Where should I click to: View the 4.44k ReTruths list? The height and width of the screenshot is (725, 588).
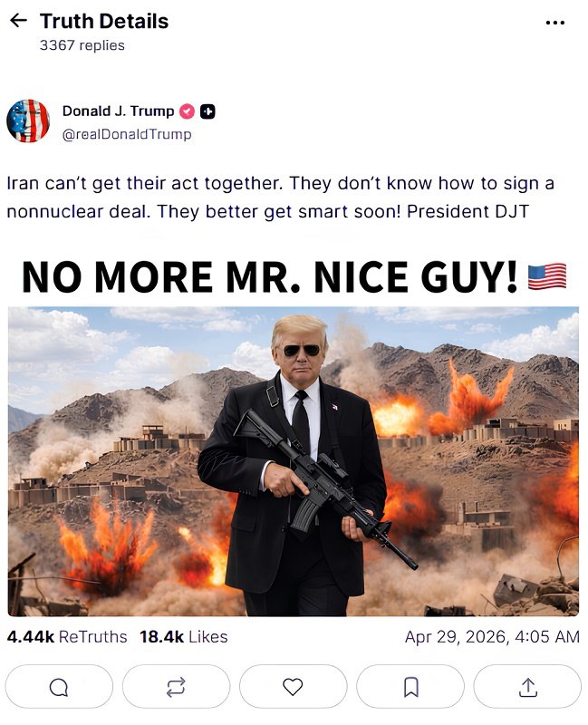(x=67, y=637)
